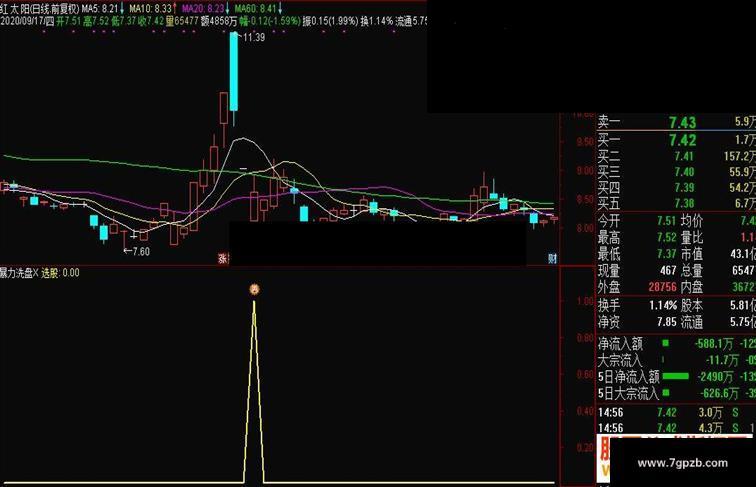Image resolution: width=756 pixels, height=487 pixels.
Task: Click the 5日净流入额 -2490万 row
Action: coord(676,377)
